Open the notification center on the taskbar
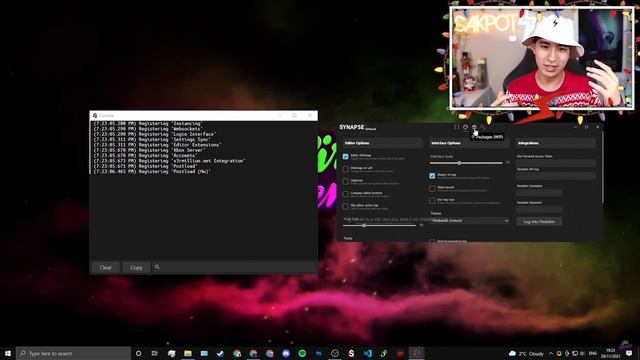The height and width of the screenshot is (360, 640). click(629, 353)
